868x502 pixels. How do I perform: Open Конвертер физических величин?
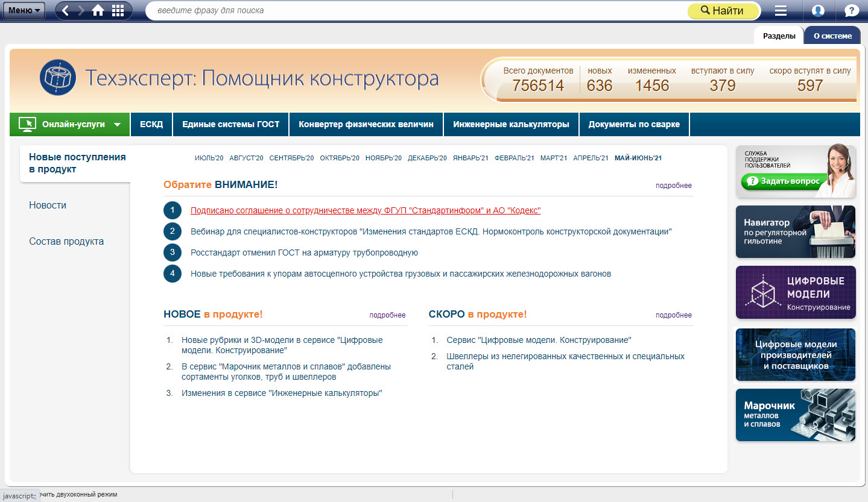(x=366, y=124)
